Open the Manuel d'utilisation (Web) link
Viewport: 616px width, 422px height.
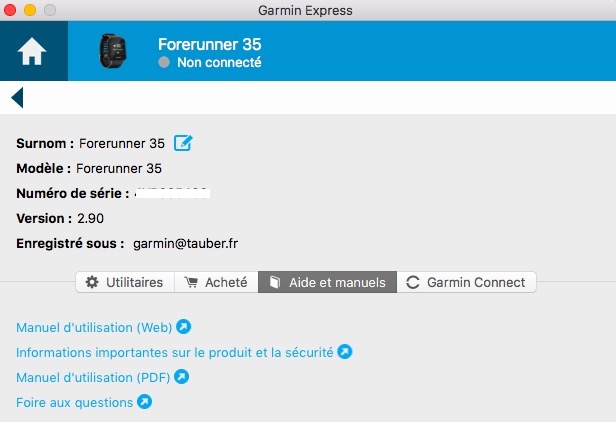95,327
